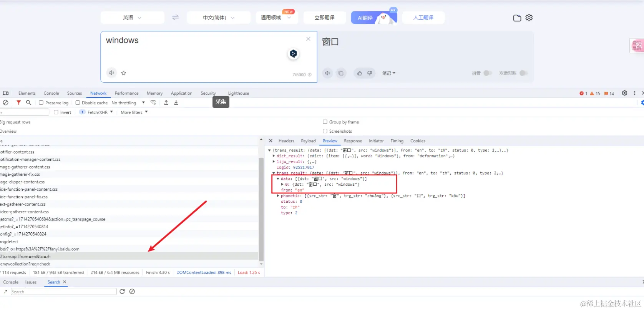Enable Disable cache checkbox

(x=78, y=103)
